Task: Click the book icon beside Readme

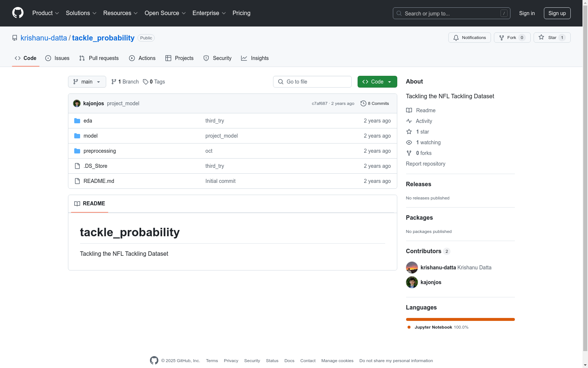Action: (409, 110)
